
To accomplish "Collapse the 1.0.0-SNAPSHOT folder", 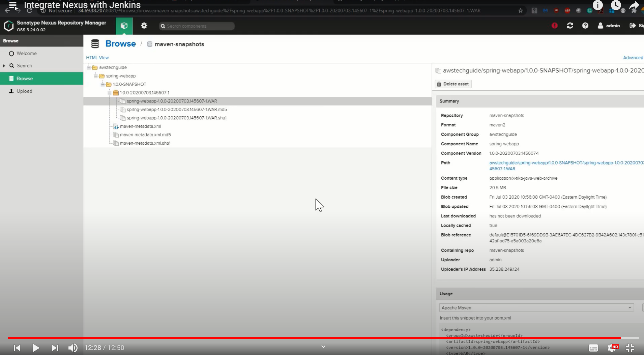I will tap(103, 84).
